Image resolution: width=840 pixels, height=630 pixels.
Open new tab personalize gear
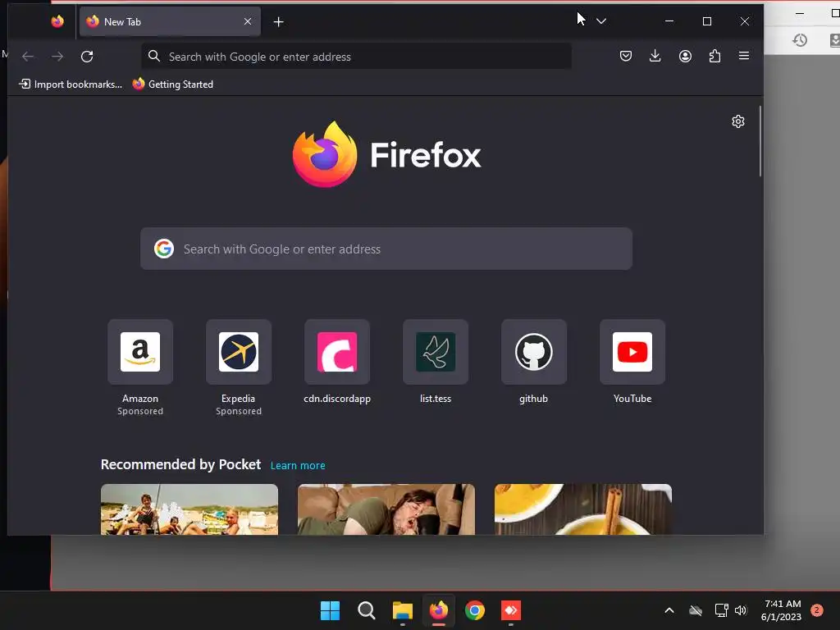(x=738, y=121)
